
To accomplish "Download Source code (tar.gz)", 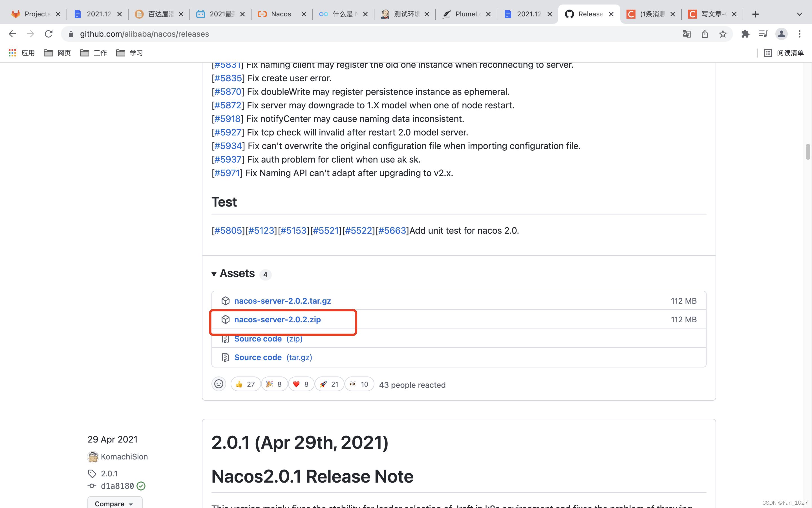I will pyautogui.click(x=273, y=357).
